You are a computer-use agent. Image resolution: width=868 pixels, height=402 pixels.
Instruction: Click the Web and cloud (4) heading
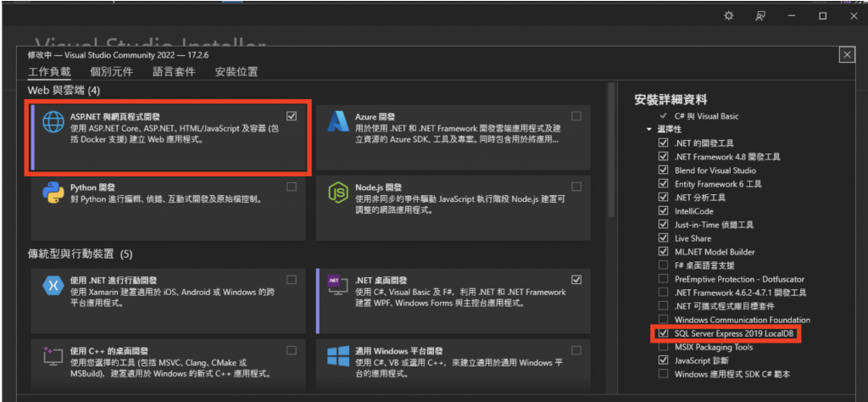coord(64,90)
